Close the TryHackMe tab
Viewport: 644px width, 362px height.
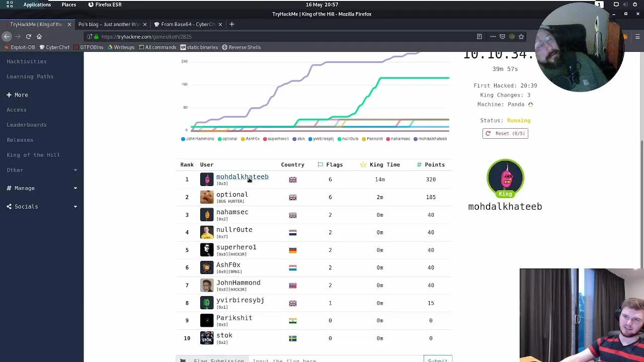[69, 24]
